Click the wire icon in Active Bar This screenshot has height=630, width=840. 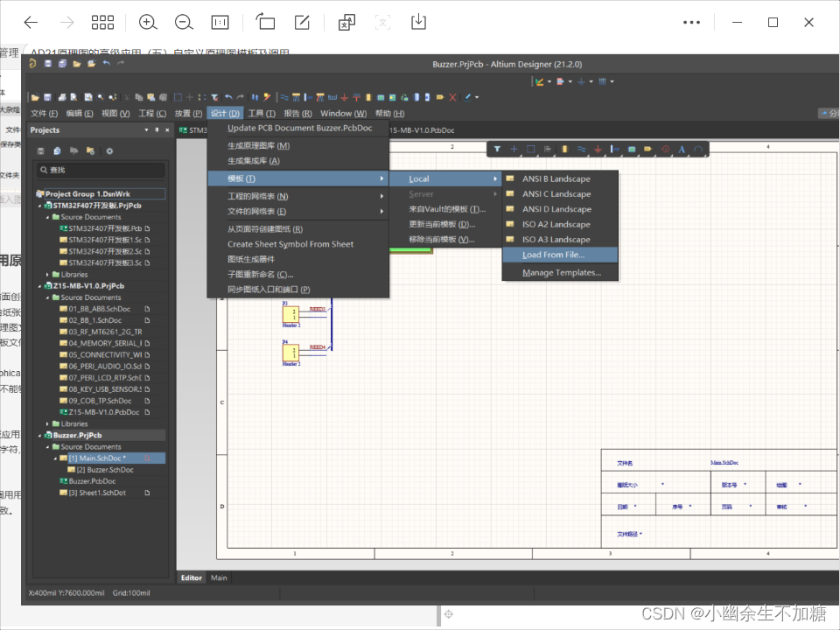(x=581, y=149)
